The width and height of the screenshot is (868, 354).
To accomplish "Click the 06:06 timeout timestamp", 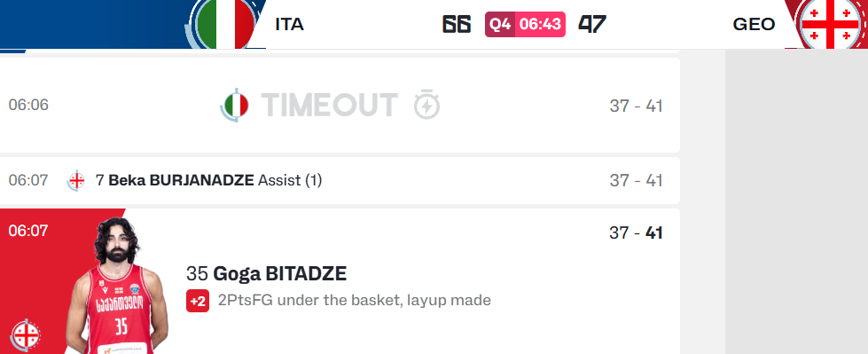I will [28, 105].
